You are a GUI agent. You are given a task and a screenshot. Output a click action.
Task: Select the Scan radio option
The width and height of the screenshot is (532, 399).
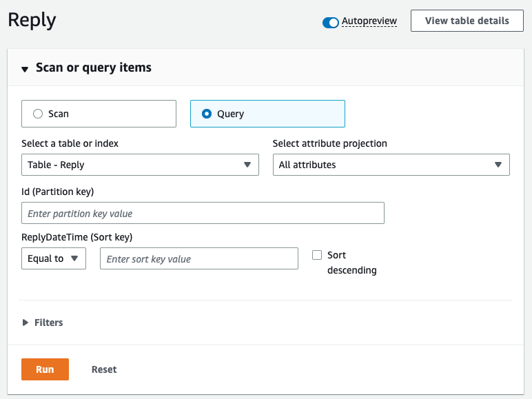coord(38,114)
